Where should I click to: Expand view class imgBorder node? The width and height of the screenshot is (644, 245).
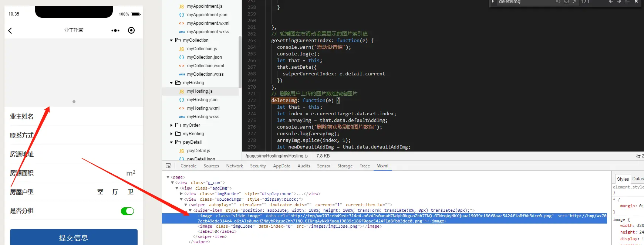pyautogui.click(x=181, y=194)
